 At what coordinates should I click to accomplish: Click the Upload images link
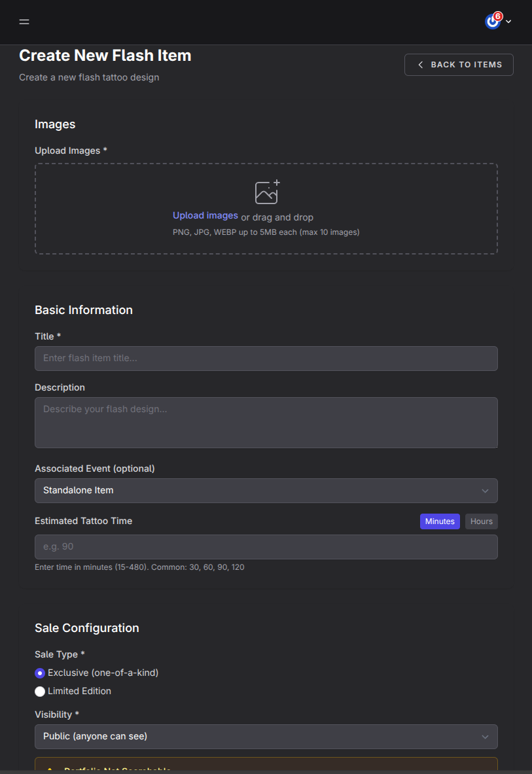205,215
